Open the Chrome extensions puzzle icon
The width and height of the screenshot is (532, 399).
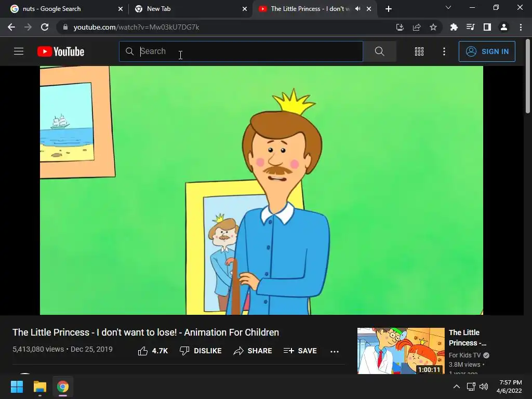[454, 27]
